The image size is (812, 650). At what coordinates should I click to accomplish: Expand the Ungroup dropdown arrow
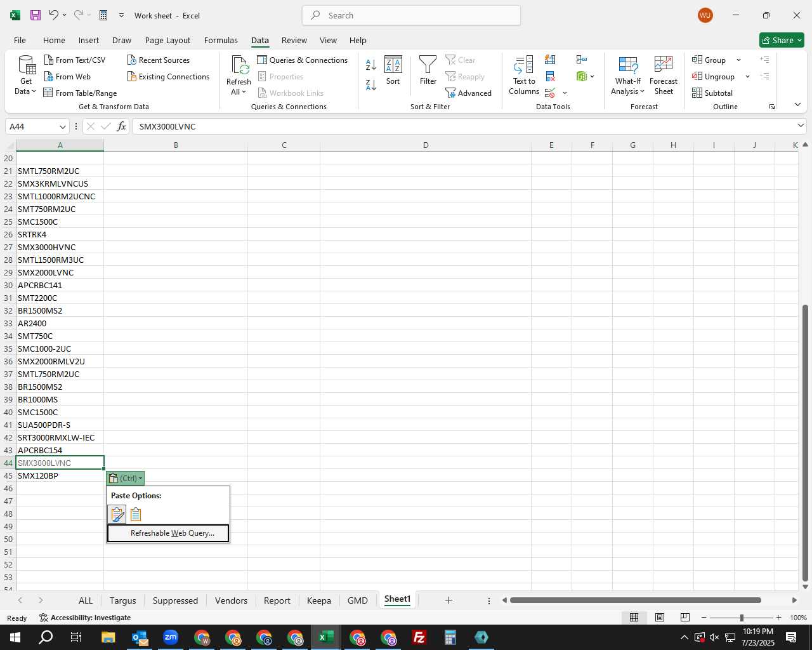pos(747,76)
